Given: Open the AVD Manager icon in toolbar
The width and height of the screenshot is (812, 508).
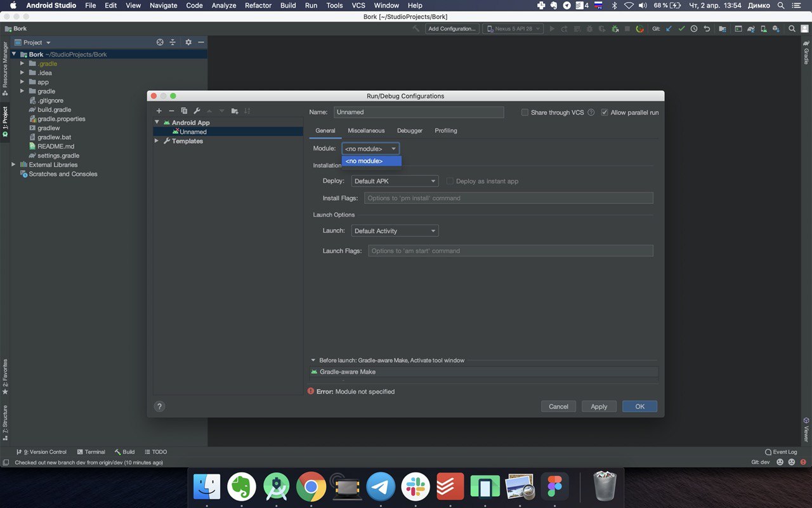Looking at the screenshot, I should [x=763, y=29].
